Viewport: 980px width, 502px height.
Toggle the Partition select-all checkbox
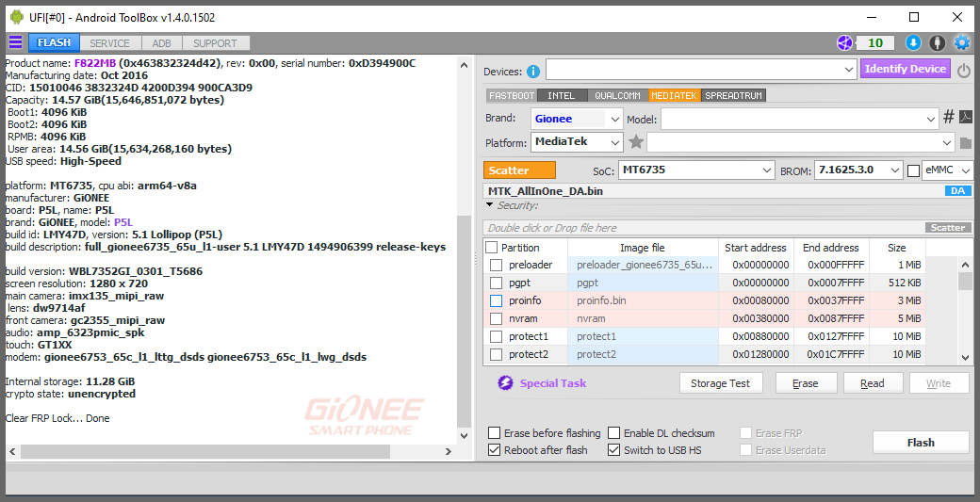(x=492, y=248)
